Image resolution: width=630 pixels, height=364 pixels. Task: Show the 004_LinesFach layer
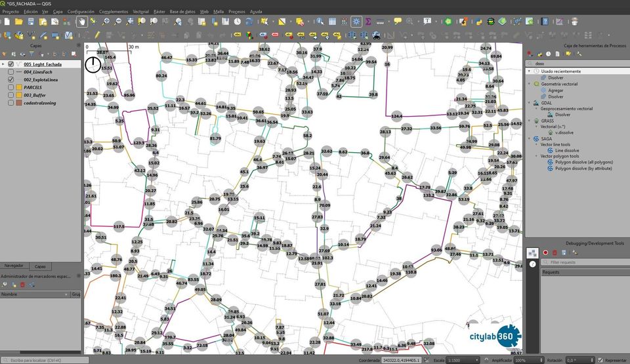pos(10,72)
